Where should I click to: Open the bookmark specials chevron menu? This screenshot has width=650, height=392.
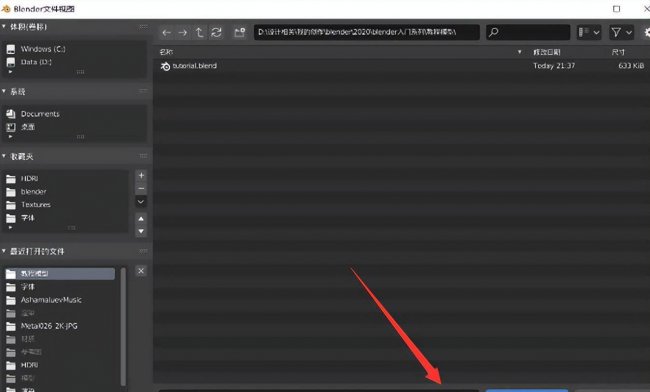141,202
